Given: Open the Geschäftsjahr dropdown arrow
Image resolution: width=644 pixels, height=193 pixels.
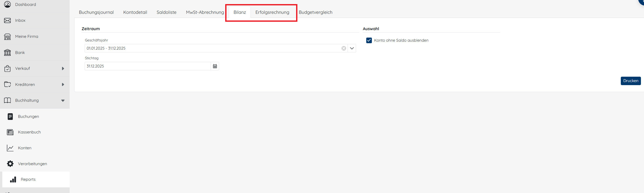Looking at the screenshot, I should (352, 48).
